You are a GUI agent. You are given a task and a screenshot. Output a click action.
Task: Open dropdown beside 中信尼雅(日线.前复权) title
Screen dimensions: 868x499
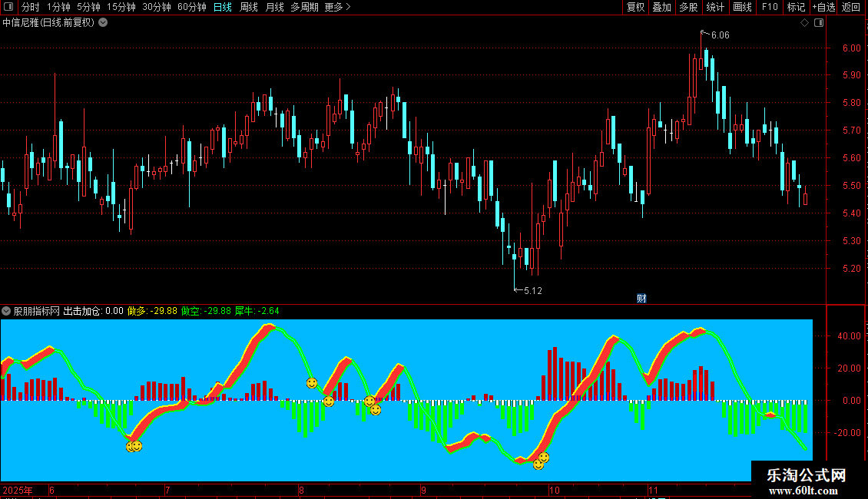pyautogui.click(x=103, y=23)
